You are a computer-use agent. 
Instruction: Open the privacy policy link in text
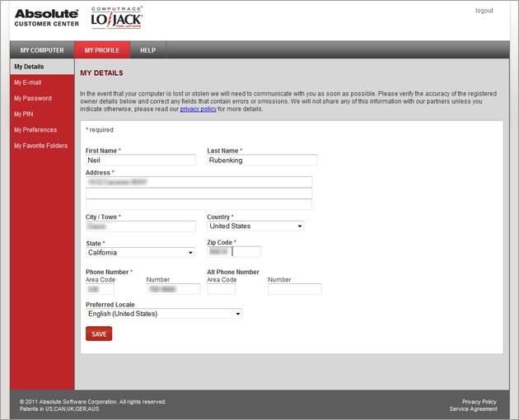pos(198,109)
